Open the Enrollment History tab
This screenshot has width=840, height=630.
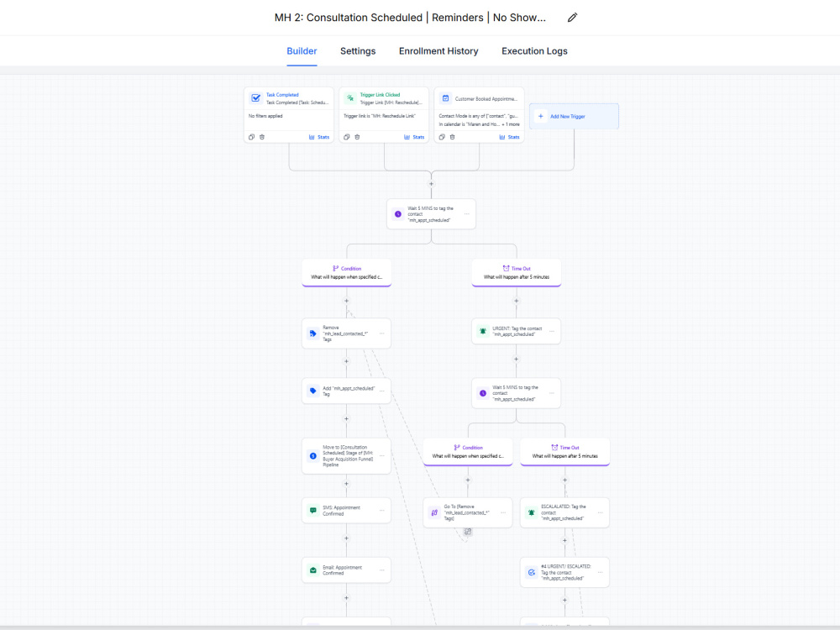tap(438, 51)
